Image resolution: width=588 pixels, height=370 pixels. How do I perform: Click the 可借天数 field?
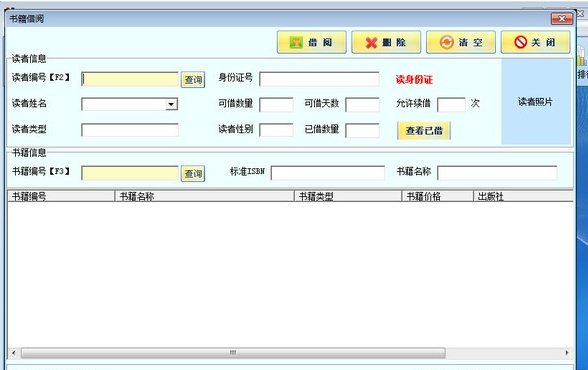coord(362,105)
